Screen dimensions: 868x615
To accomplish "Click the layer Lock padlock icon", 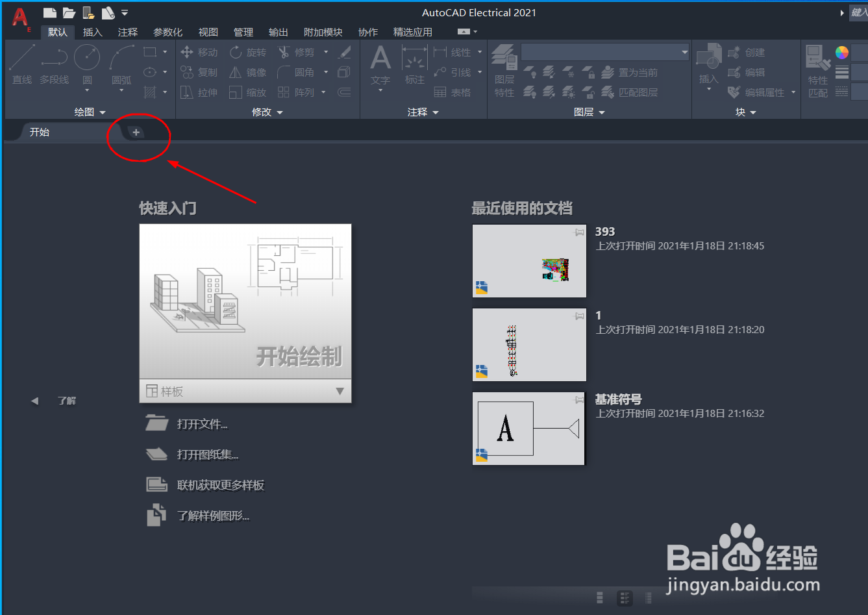I will coord(588,72).
